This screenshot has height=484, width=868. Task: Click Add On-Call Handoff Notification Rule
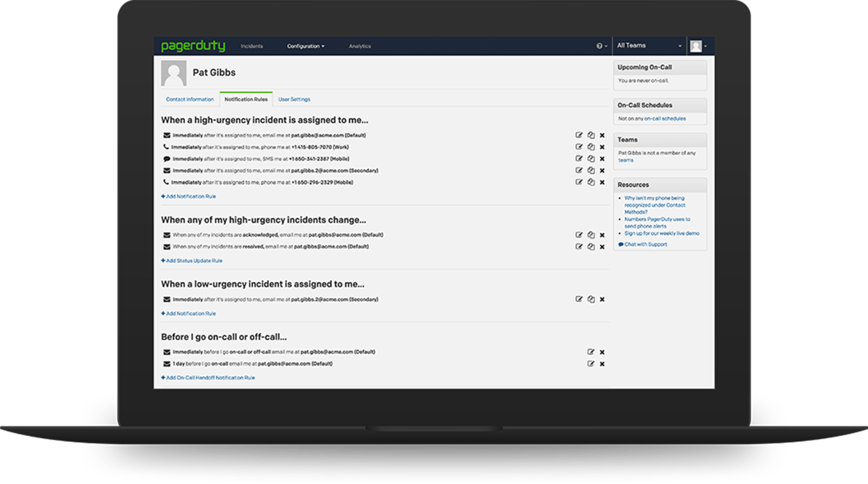coord(208,378)
